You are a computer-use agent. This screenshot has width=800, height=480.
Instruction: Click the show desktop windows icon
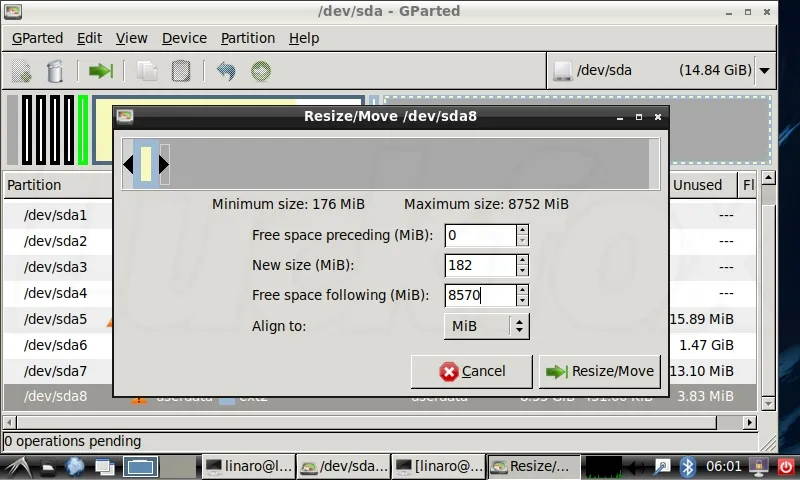(105, 466)
